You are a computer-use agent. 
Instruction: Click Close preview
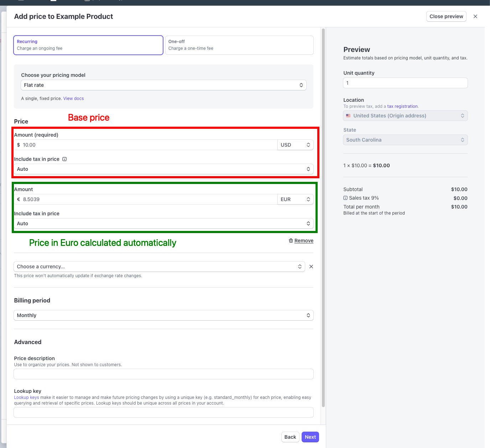click(446, 16)
